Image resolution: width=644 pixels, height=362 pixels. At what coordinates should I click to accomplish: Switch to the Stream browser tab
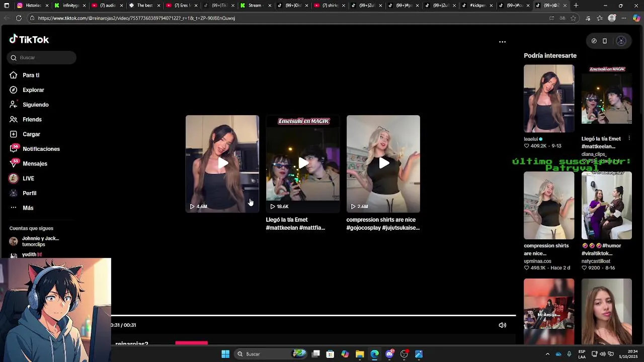256,6
